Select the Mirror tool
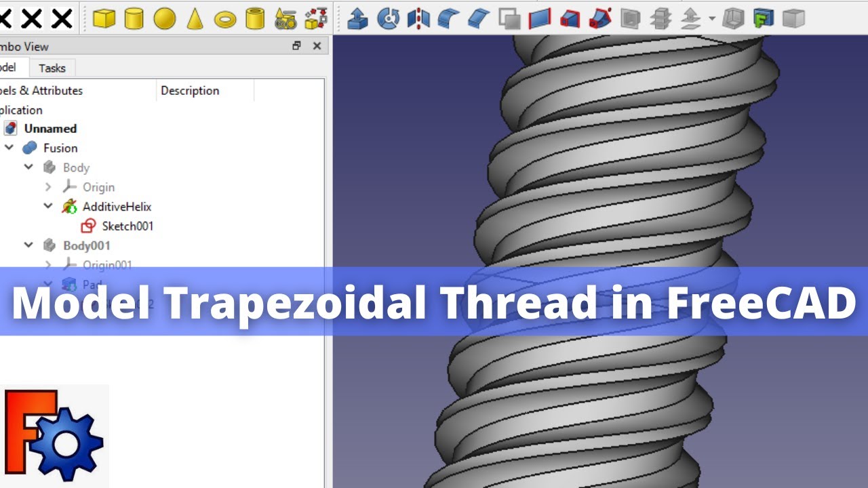 pyautogui.click(x=418, y=18)
